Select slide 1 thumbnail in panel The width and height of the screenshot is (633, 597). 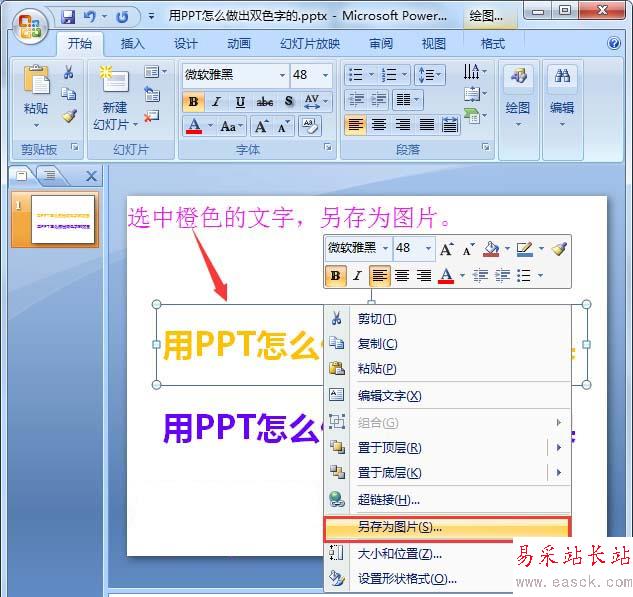[63, 219]
